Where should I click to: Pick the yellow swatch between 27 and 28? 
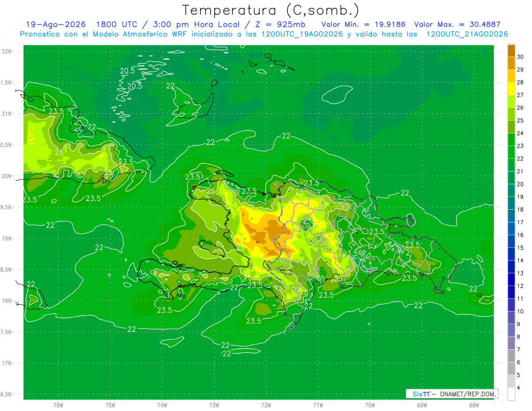(512, 89)
